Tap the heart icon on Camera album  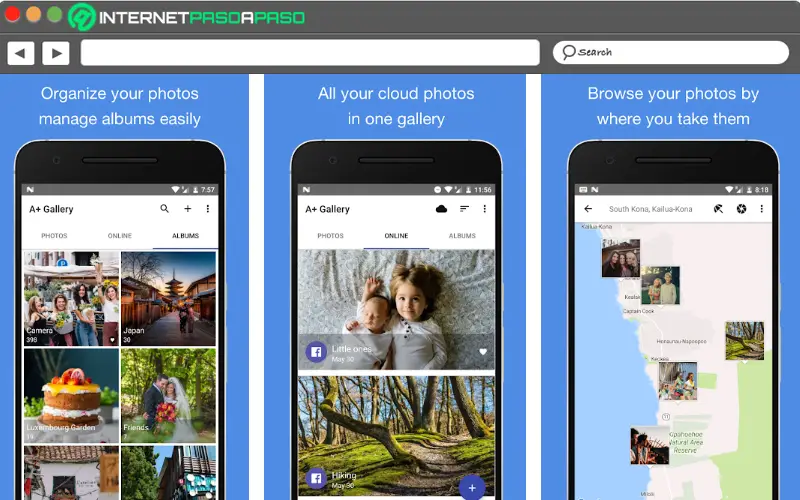(x=113, y=339)
